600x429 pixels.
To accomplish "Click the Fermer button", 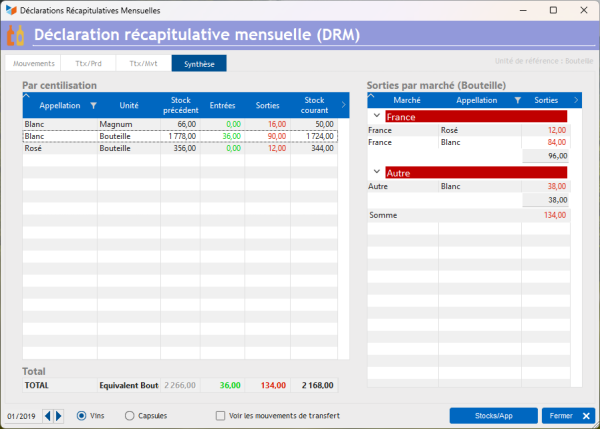I will tap(568, 416).
